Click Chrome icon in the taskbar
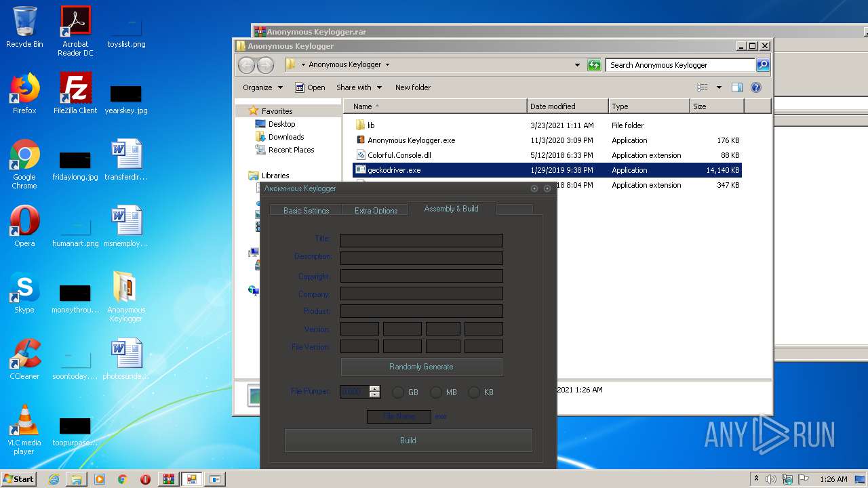Viewport: 868px width, 488px height. (123, 479)
